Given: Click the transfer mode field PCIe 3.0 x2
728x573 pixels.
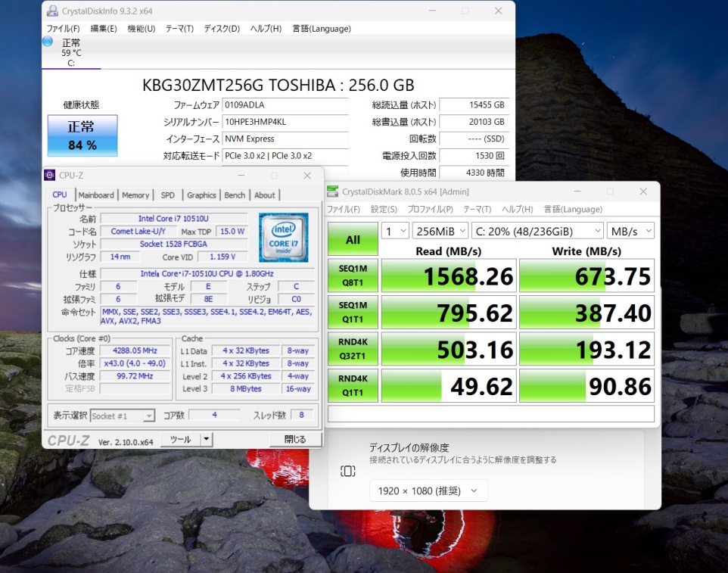Looking at the screenshot, I should coord(285,156).
